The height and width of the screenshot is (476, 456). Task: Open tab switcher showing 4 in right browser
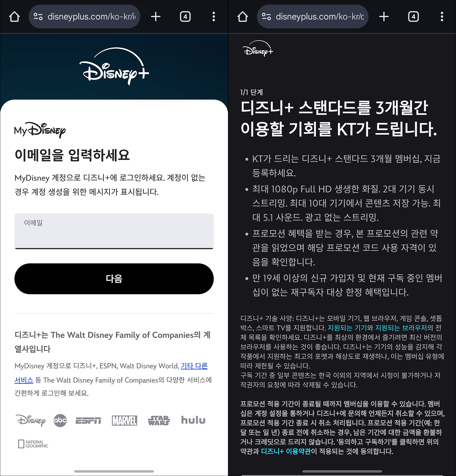click(x=414, y=17)
